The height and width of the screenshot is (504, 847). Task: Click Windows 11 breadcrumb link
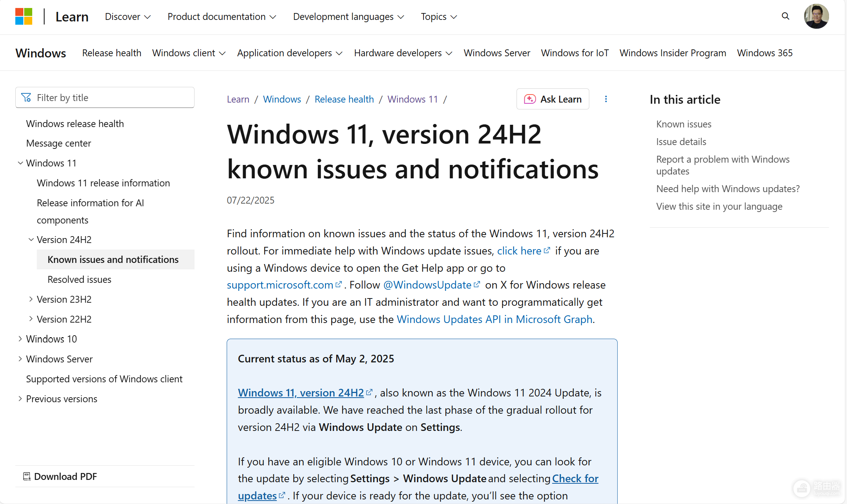tap(412, 99)
